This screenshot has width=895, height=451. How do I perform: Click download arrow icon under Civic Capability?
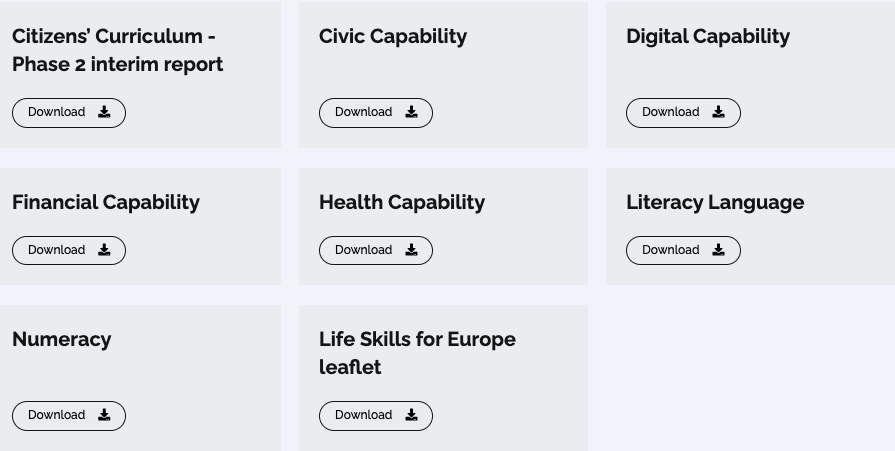[x=411, y=112]
